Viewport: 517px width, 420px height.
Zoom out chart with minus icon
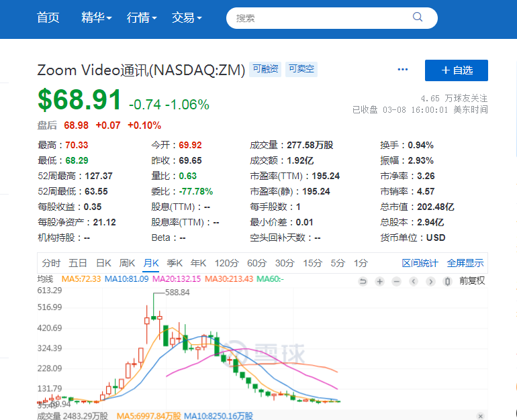coord(397,281)
